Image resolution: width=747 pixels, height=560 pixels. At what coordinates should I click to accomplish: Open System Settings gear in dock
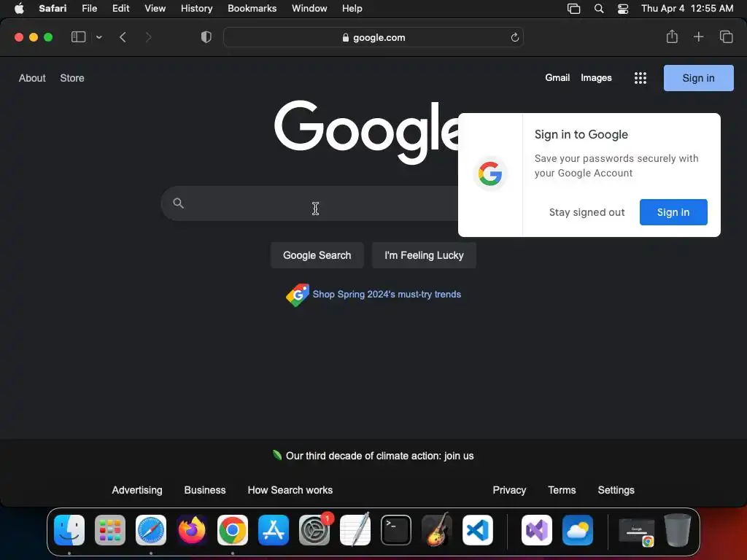pos(314,530)
